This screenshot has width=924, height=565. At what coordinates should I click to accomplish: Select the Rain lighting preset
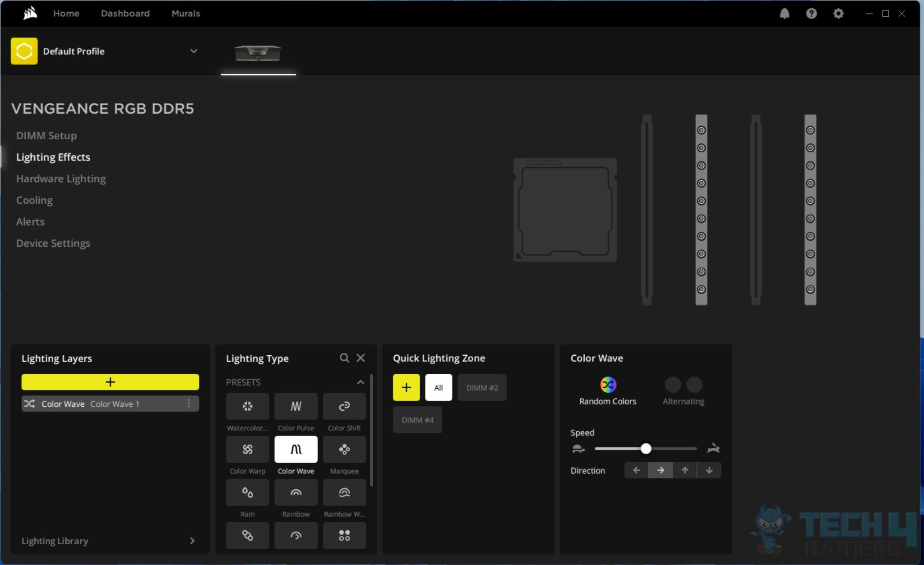coord(247,492)
